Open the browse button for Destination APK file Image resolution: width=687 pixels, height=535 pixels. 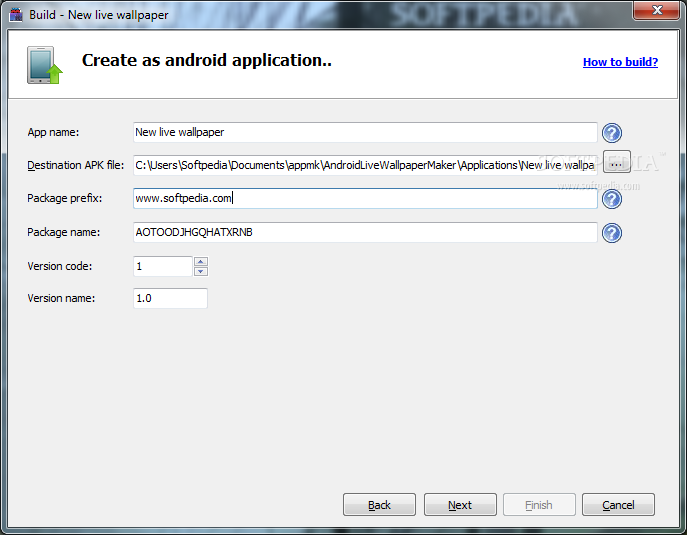616,162
